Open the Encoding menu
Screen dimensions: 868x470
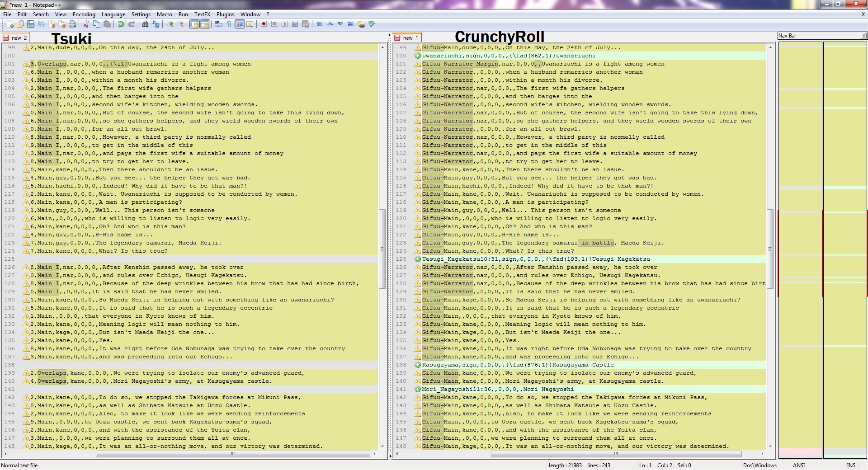pos(84,14)
